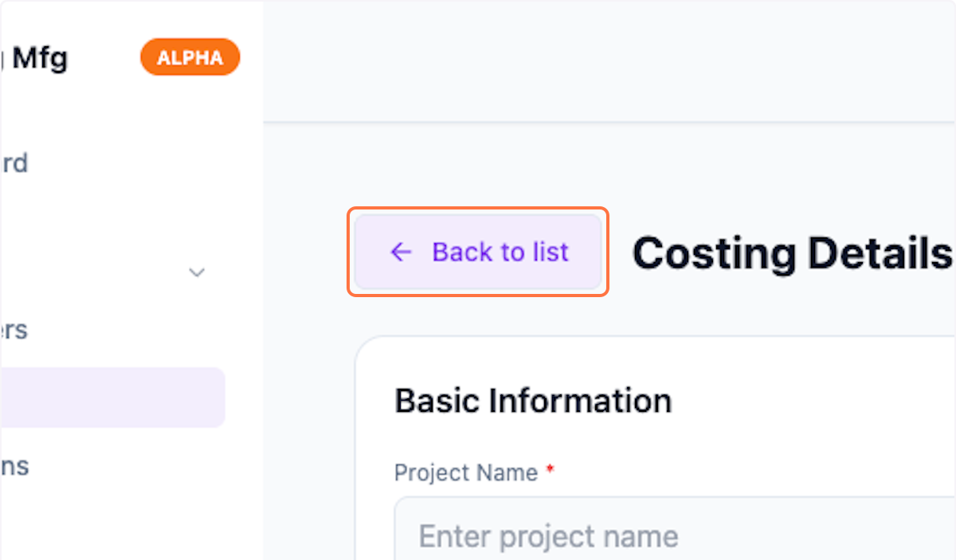Click the word "Costing" in the page title
Image resolution: width=956 pixels, height=560 pixels.
714,253
